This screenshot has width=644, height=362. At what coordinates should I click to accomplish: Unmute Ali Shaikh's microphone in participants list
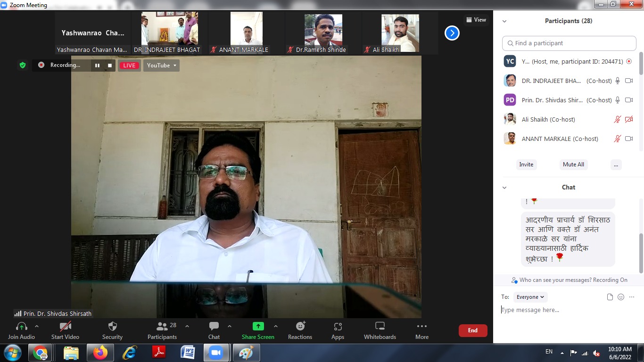(x=617, y=120)
